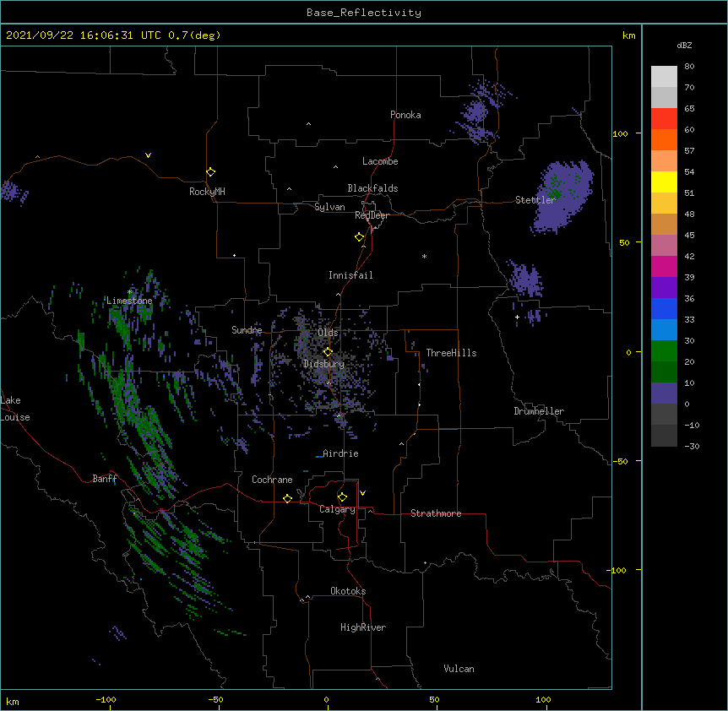Click the red 65 dBZ color swatch

click(664, 118)
